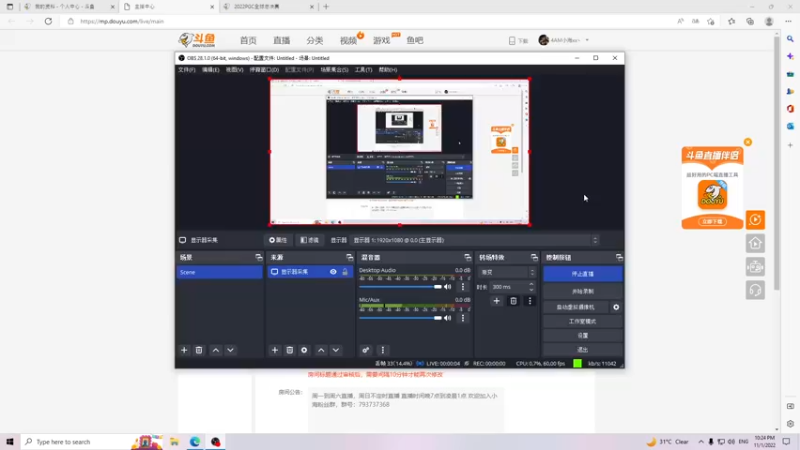Open Desktop Audio three-dot options
The width and height of the screenshot is (800, 450).
(463, 287)
